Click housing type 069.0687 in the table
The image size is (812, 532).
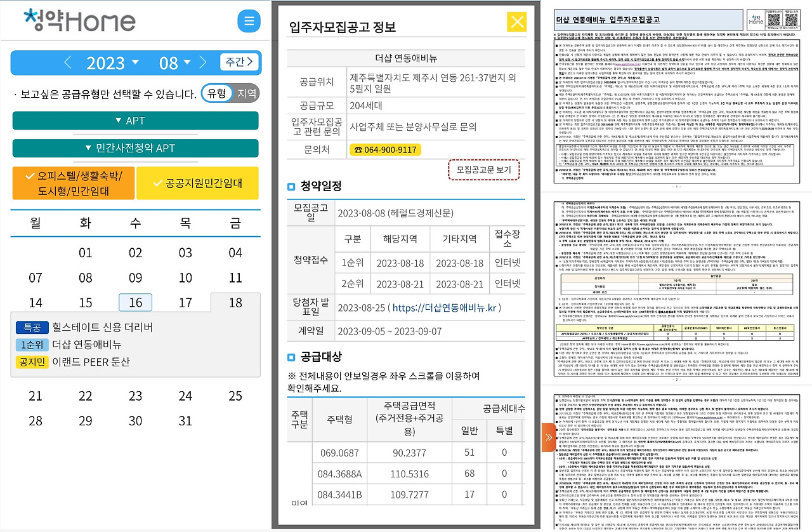pyautogui.click(x=339, y=453)
